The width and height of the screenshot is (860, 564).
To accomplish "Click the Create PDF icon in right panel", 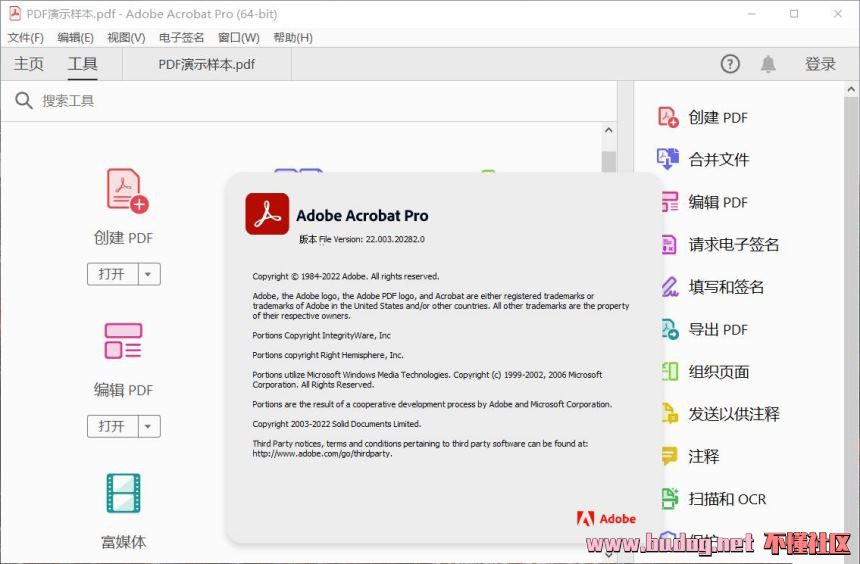I will (x=668, y=117).
